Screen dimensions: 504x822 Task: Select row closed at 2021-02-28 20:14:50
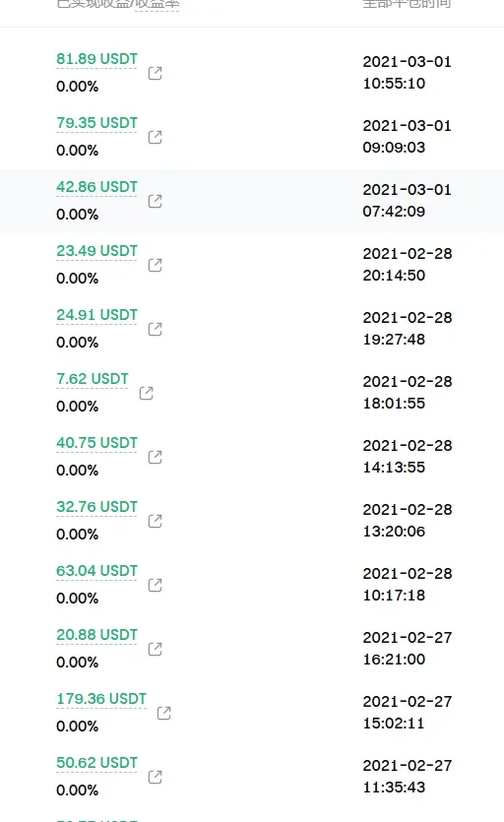point(252,265)
